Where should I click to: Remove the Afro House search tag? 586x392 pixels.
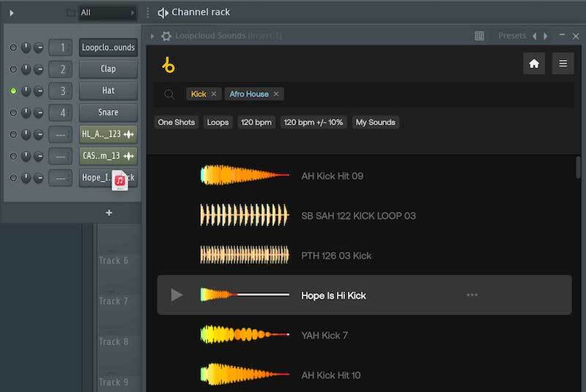tap(276, 95)
